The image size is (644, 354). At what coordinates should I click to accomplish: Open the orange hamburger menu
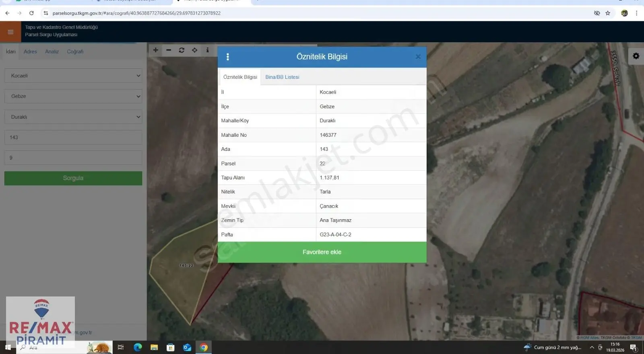coord(10,32)
